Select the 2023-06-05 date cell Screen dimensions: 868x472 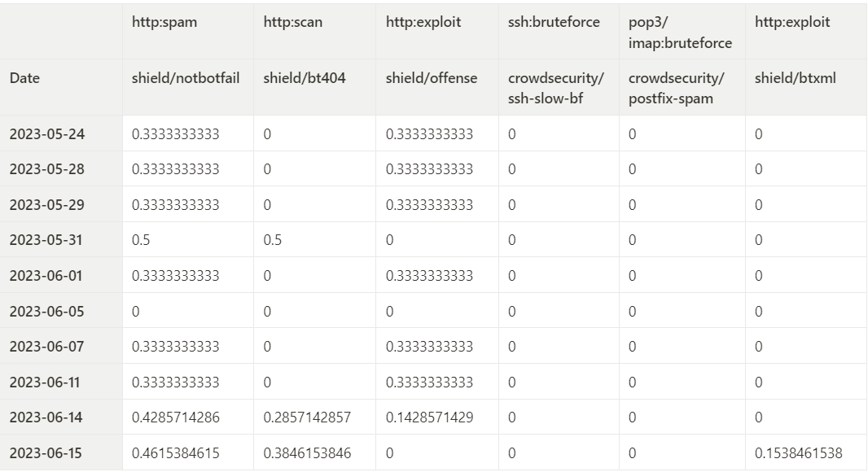click(47, 311)
